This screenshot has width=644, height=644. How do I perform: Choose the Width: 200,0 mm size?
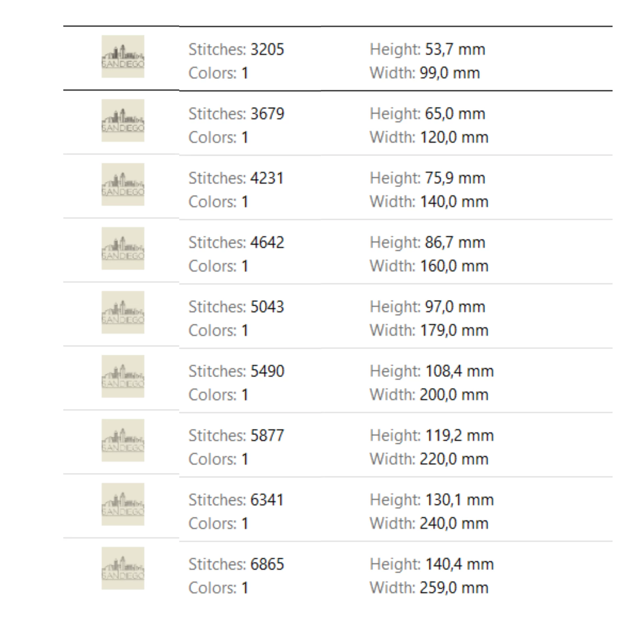click(429, 395)
